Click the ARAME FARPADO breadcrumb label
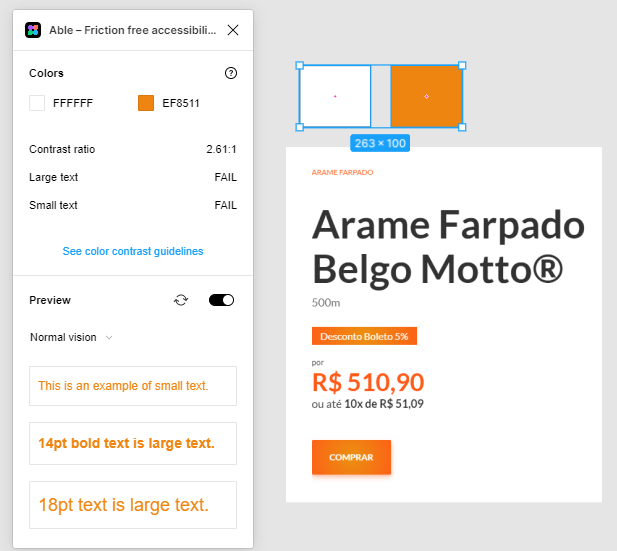Viewport: 617px width, 551px height. pos(342,173)
